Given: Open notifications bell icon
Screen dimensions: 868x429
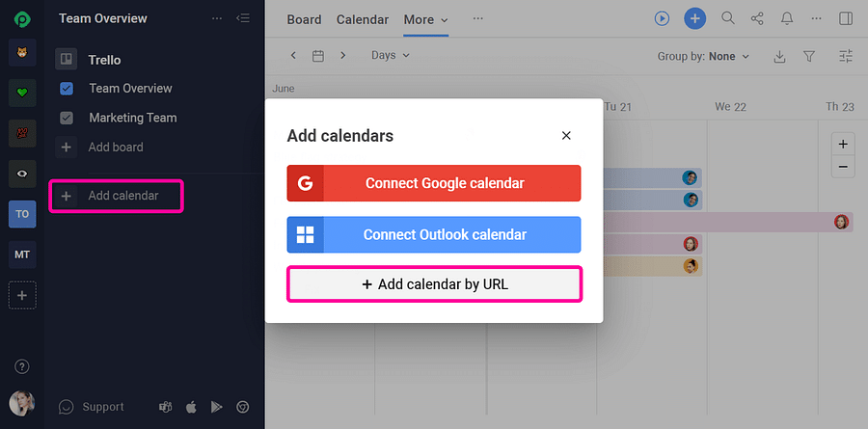Looking at the screenshot, I should coord(787,19).
